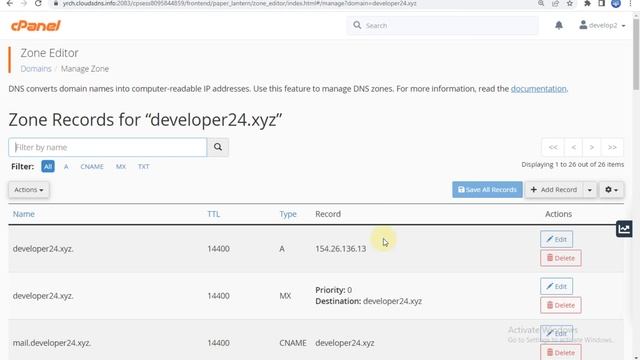
Task: Sort by the Type column
Action: pos(288,214)
